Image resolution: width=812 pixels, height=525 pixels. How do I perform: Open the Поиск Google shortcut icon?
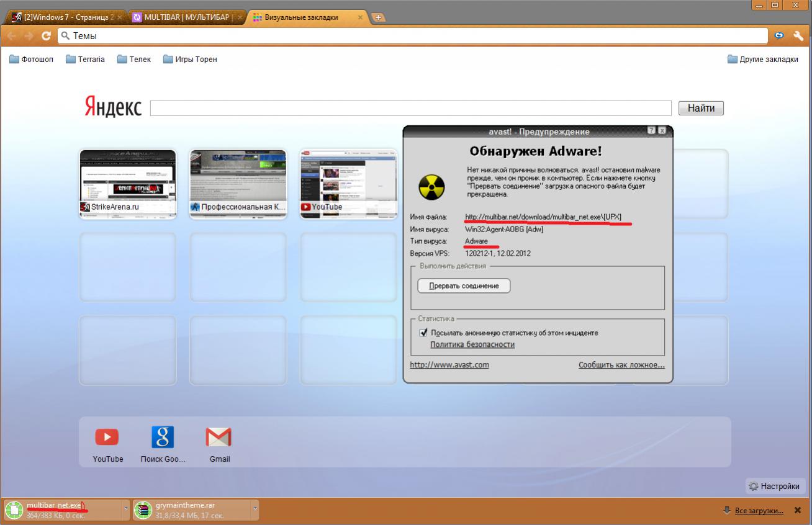pos(163,437)
